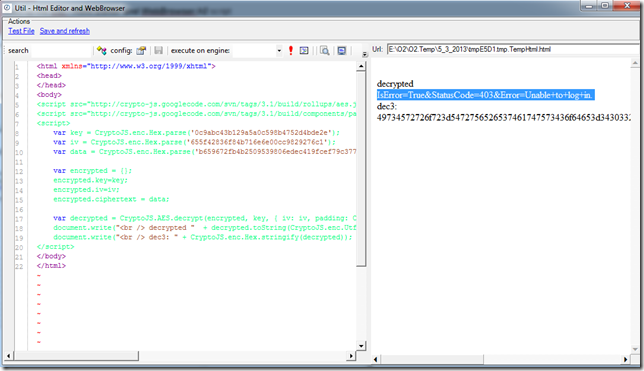This screenshot has height=371, width=644.
Task: Click the closing </body> tag line
Action: [51, 256]
